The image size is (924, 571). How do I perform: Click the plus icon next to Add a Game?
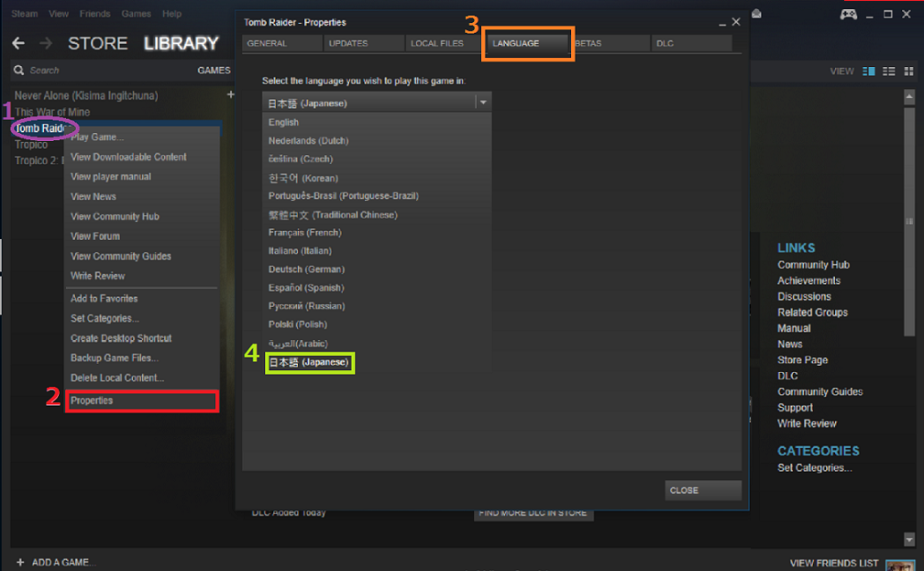[x=20, y=562]
